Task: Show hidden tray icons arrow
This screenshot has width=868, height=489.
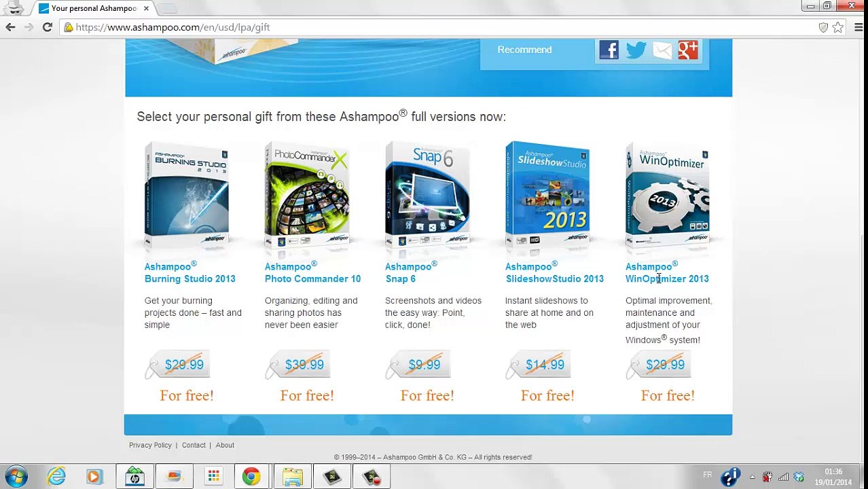Action: click(752, 476)
